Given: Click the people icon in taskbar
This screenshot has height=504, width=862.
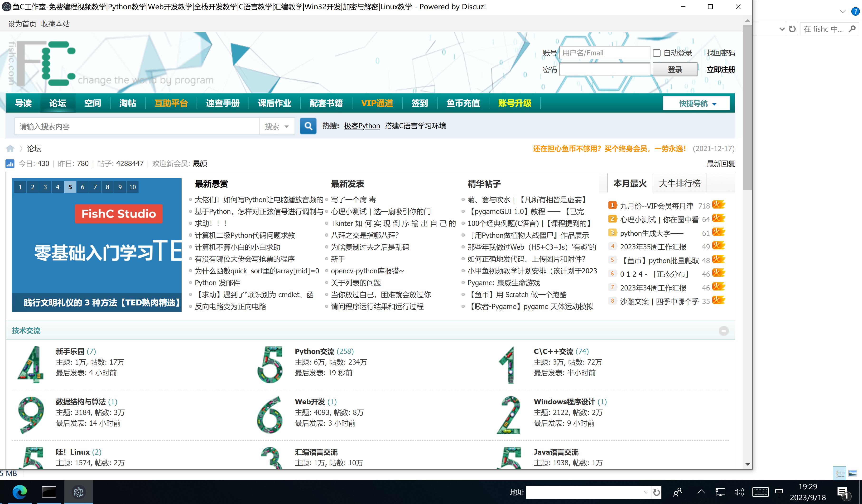Looking at the screenshot, I should [677, 492].
